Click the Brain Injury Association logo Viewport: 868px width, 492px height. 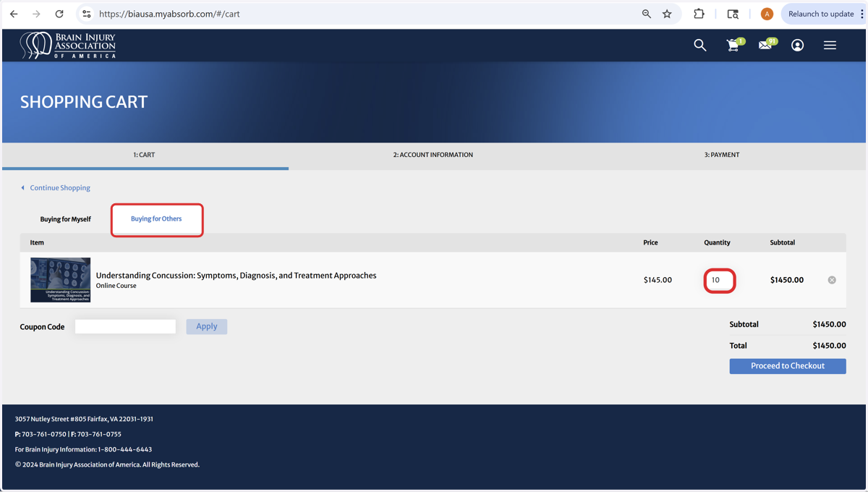[68, 45]
